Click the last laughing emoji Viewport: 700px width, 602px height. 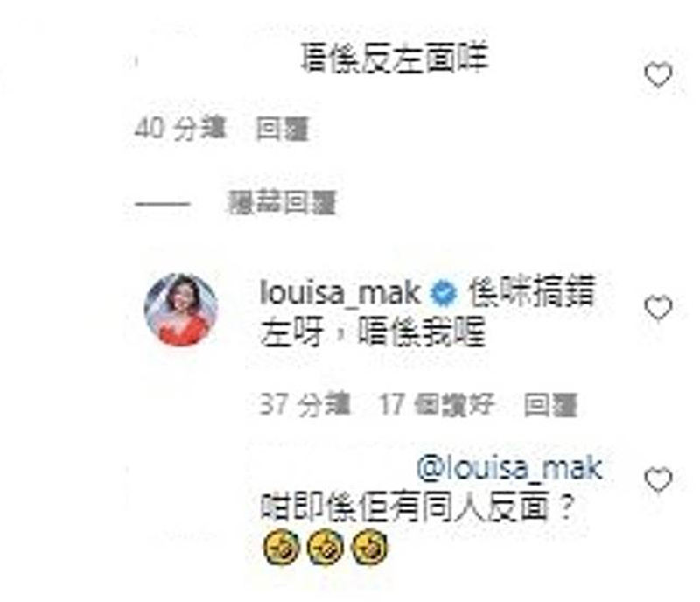pyautogui.click(x=369, y=546)
